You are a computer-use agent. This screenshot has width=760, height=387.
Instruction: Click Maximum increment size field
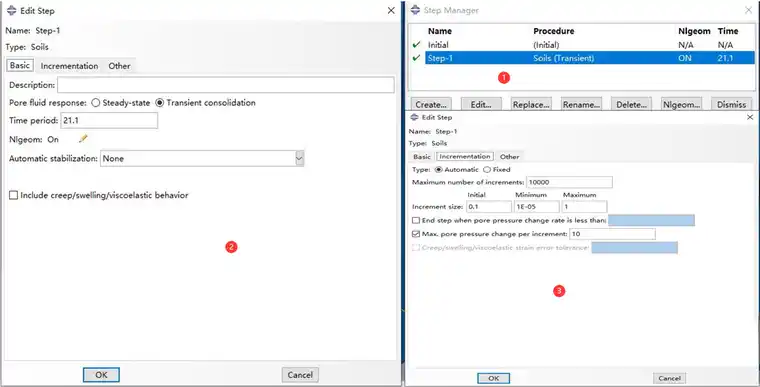(x=584, y=207)
